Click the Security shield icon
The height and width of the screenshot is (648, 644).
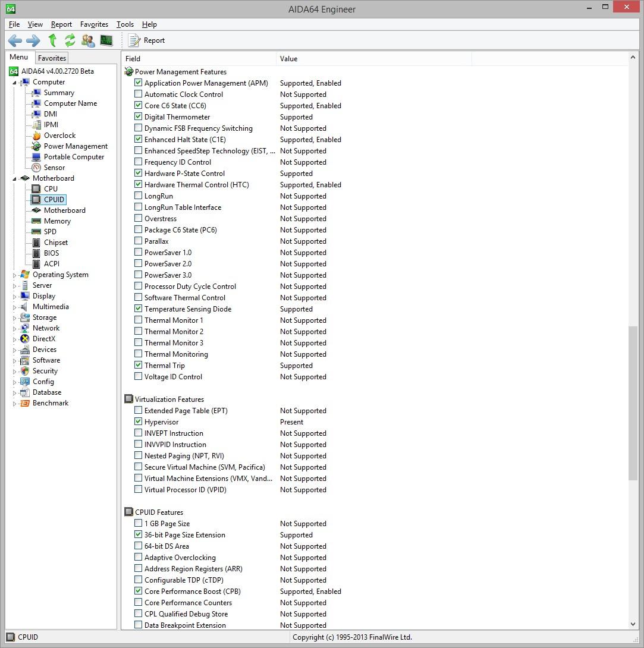[x=25, y=371]
